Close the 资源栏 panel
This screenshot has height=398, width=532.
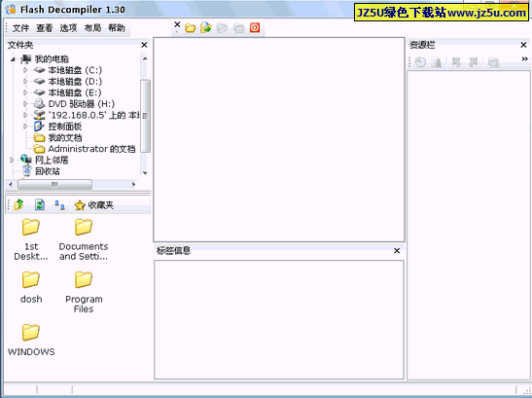tap(523, 45)
